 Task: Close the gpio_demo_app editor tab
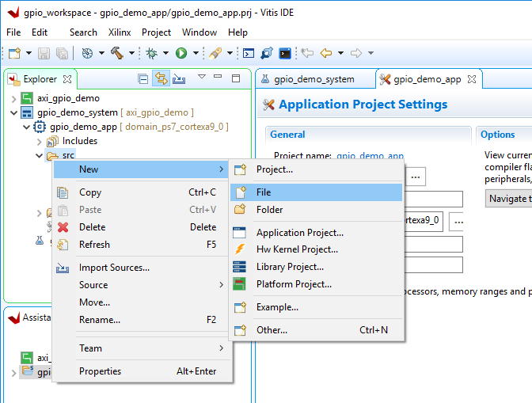(471, 79)
